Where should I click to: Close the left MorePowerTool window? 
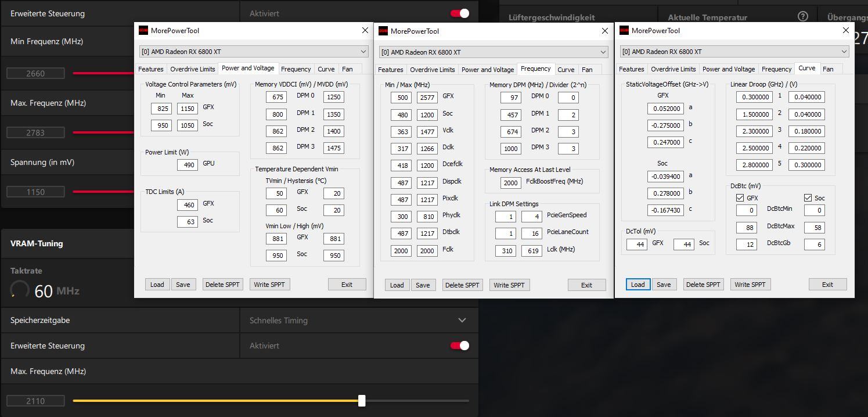(365, 30)
